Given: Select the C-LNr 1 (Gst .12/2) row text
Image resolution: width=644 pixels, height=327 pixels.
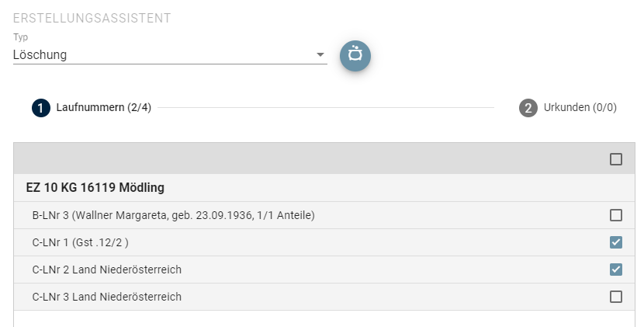Looking at the screenshot, I should [80, 242].
